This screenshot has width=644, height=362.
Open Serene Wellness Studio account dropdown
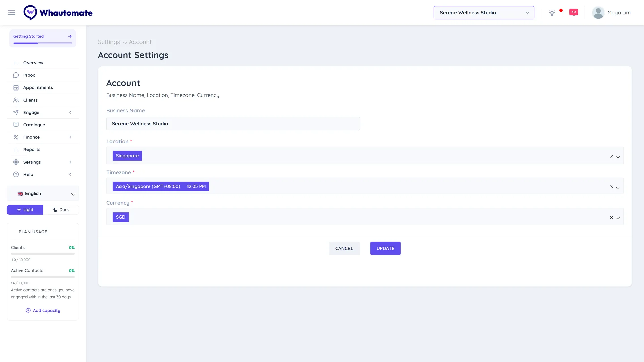pos(484,13)
